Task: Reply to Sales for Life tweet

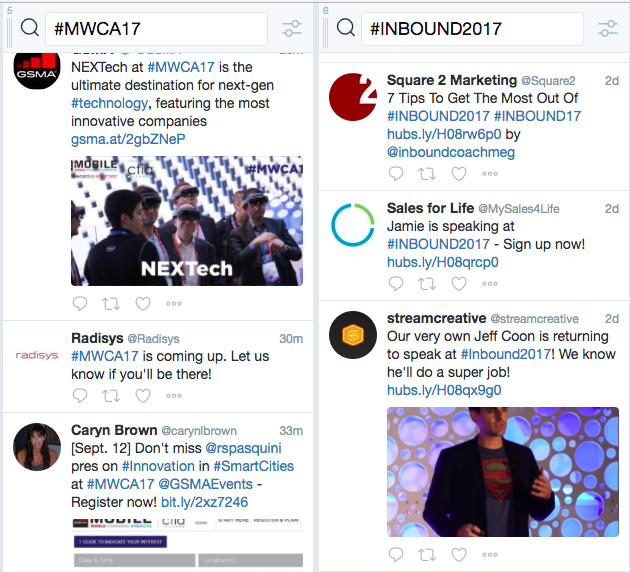Action: click(x=396, y=284)
